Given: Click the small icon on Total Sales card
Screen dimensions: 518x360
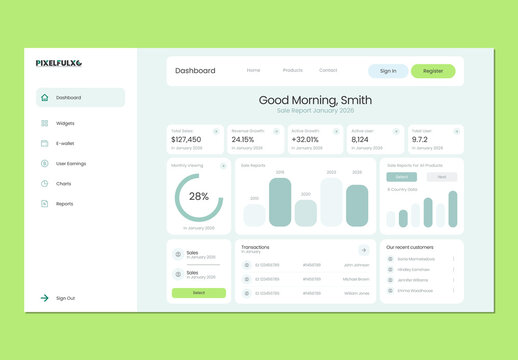Looking at the screenshot, I should [x=216, y=131].
